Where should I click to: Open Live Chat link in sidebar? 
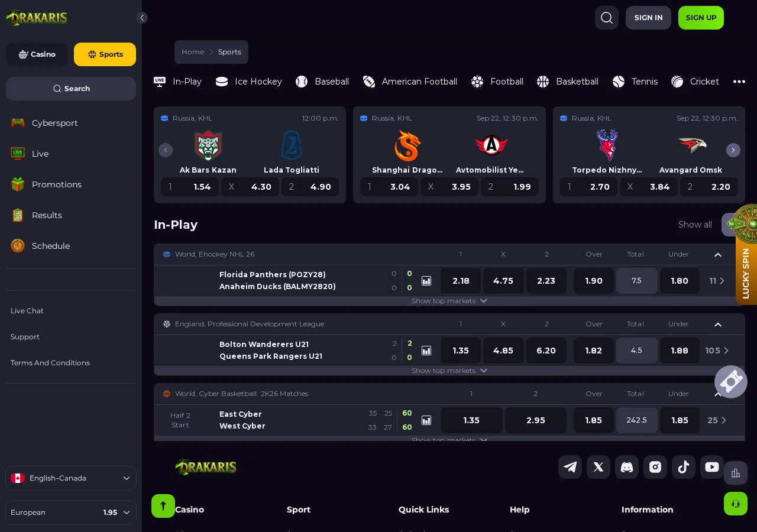(27, 311)
